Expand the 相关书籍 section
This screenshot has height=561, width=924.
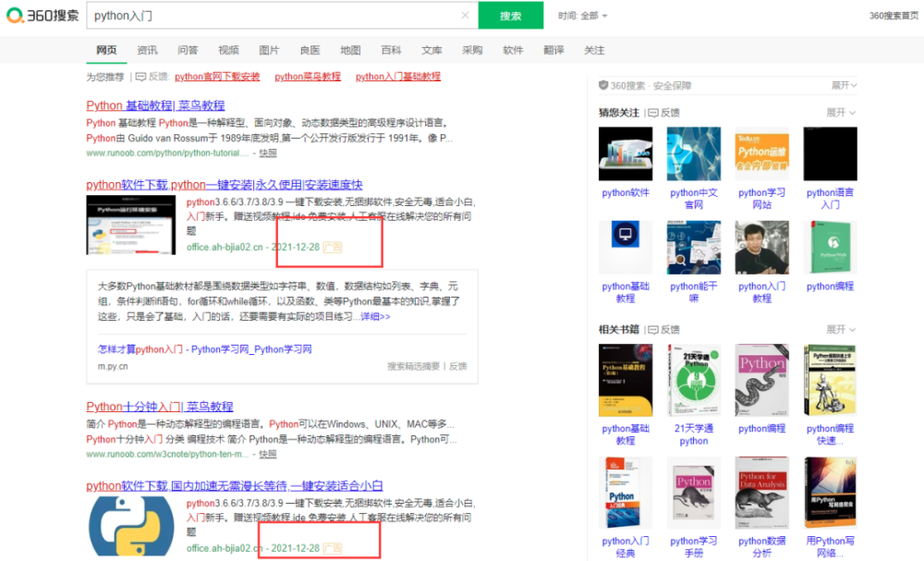pos(842,329)
